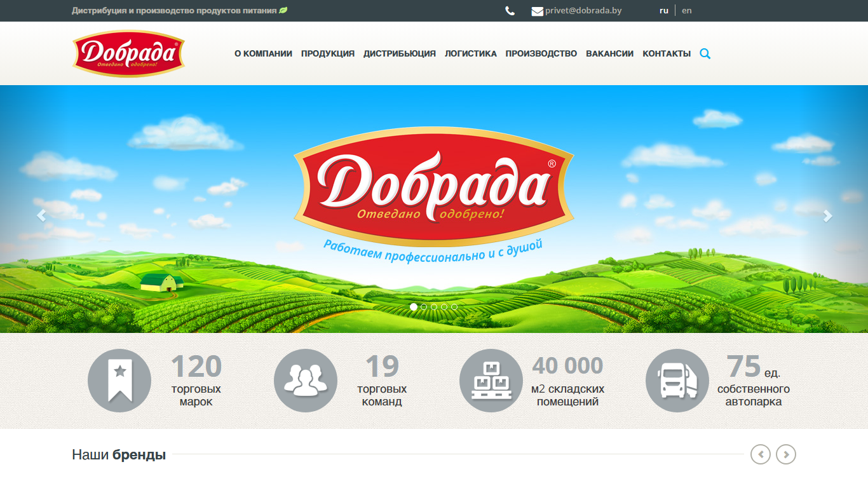Viewport: 868px width, 488px height.
Task: Open the ВАКАНСИИ menu item
Action: 610,54
